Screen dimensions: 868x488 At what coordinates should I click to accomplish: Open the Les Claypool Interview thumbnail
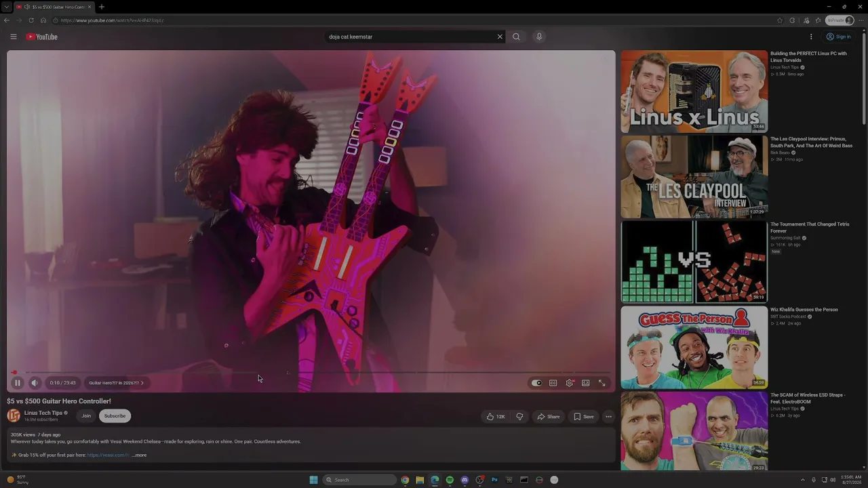tap(694, 177)
